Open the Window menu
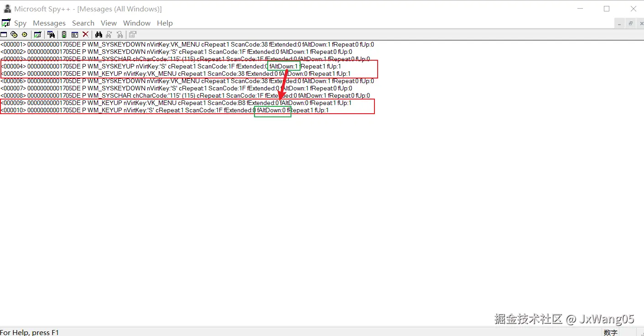 click(x=137, y=23)
